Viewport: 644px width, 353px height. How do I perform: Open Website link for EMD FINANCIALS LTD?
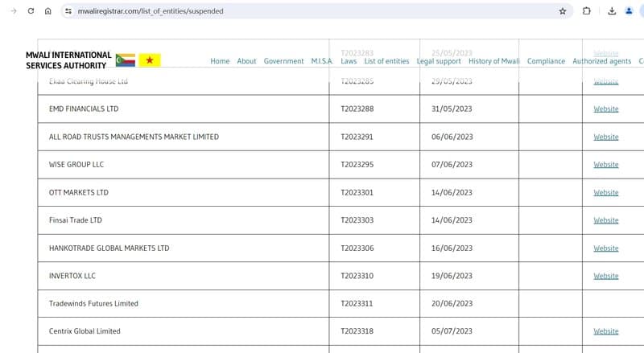click(606, 109)
